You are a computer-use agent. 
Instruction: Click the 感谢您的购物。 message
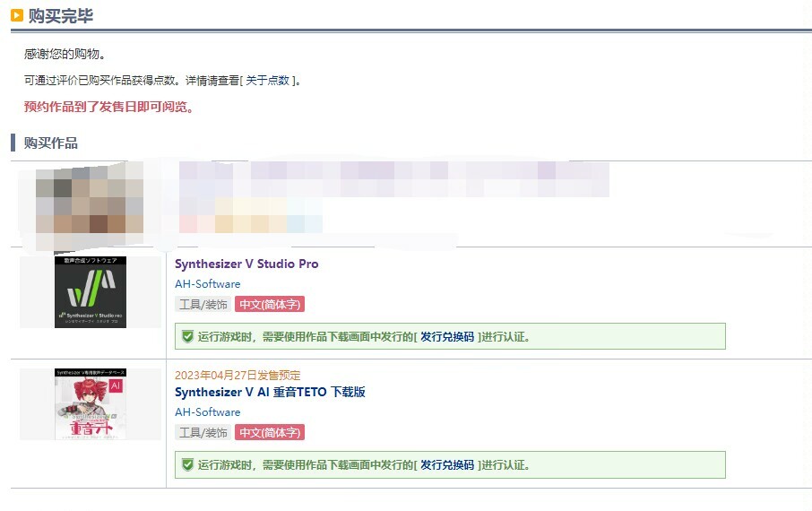[65, 54]
